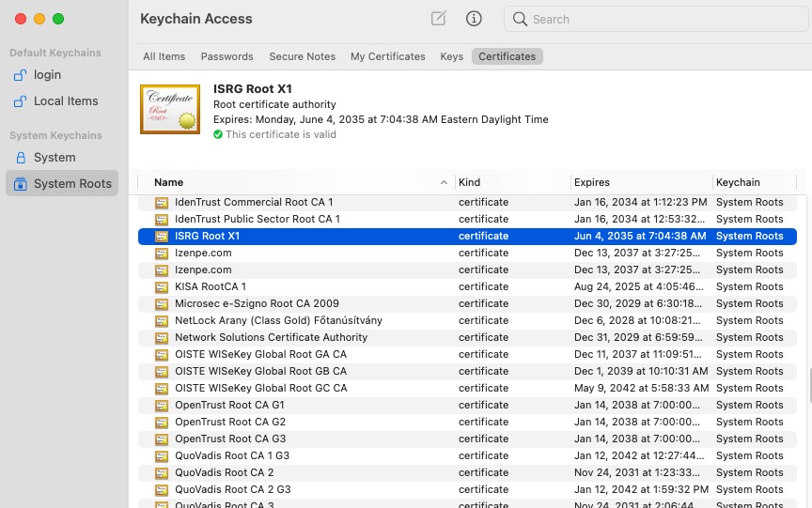Click the large certificate thumbnail image

[x=170, y=109]
